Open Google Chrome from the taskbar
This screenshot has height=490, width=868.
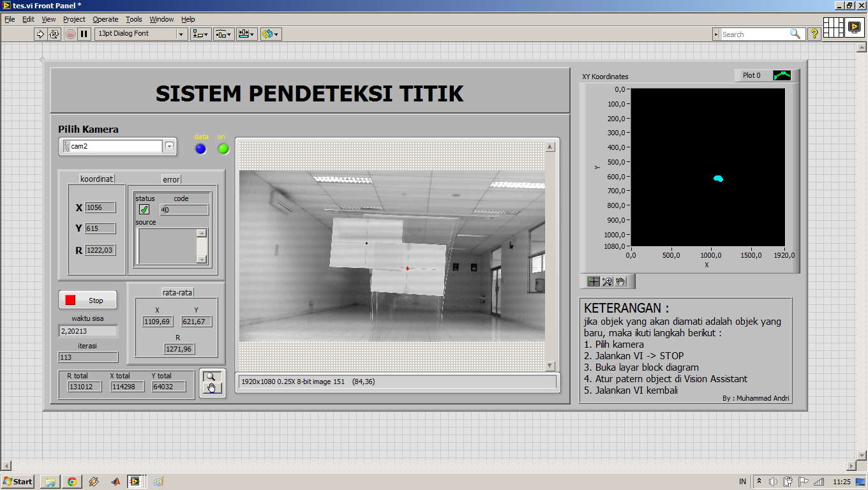pos(72,482)
